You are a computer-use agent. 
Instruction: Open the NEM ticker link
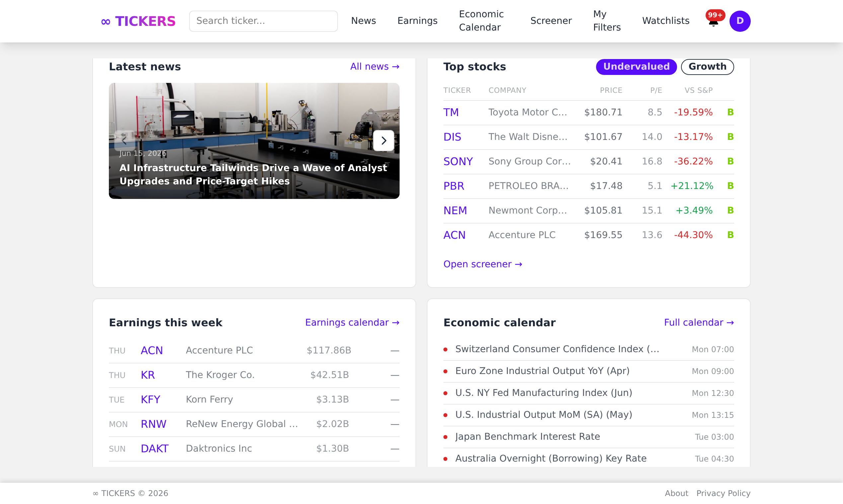(455, 211)
